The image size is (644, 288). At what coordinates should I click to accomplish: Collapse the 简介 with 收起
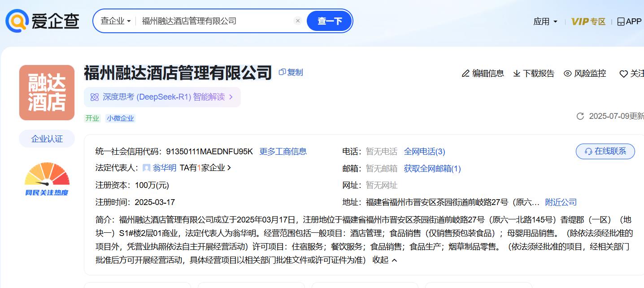click(385, 260)
